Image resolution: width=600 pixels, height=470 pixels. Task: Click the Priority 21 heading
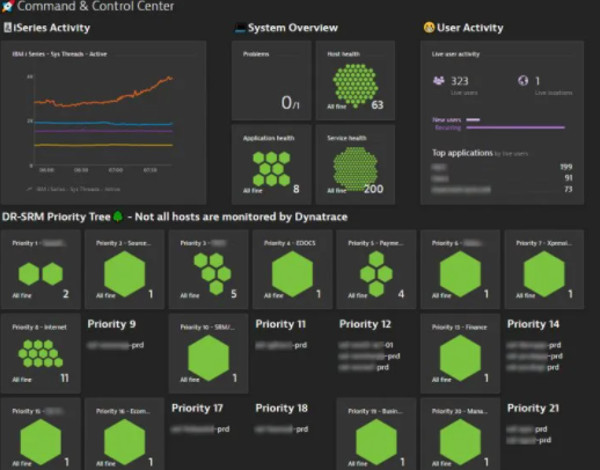click(533, 408)
